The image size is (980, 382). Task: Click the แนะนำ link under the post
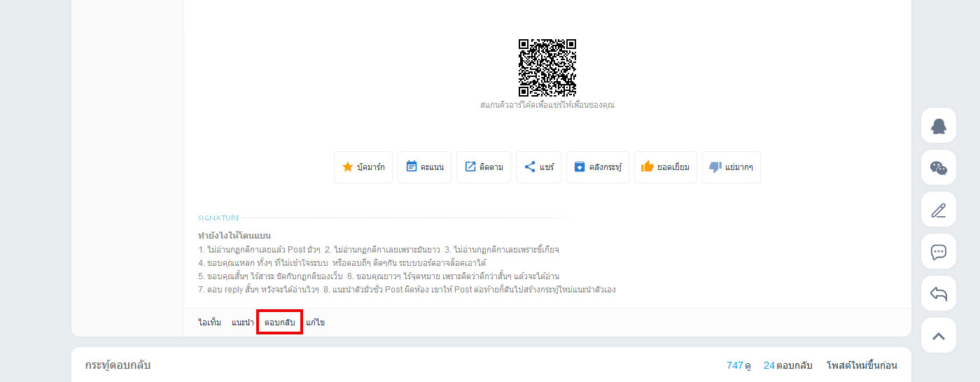coord(243,323)
